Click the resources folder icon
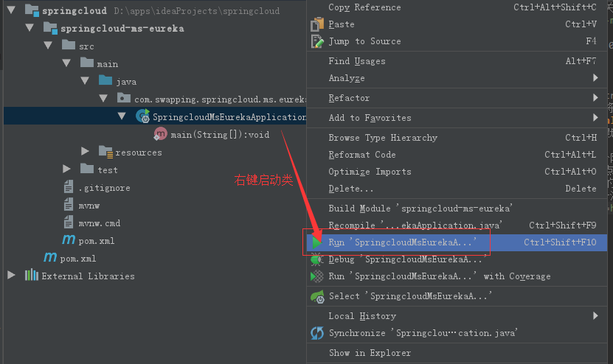613x364 pixels. pos(106,152)
